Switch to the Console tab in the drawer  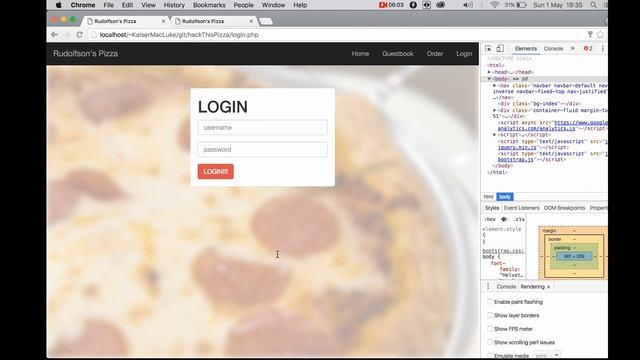click(506, 287)
